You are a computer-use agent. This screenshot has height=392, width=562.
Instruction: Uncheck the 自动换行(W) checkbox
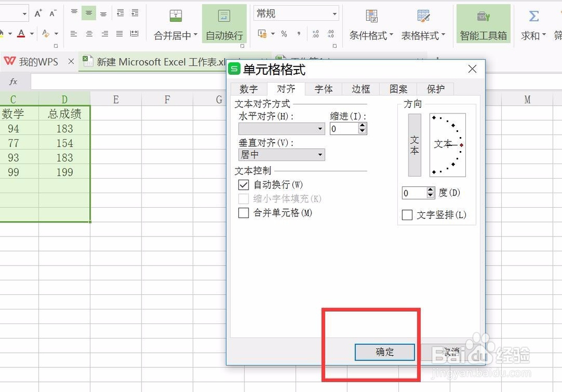click(x=244, y=185)
